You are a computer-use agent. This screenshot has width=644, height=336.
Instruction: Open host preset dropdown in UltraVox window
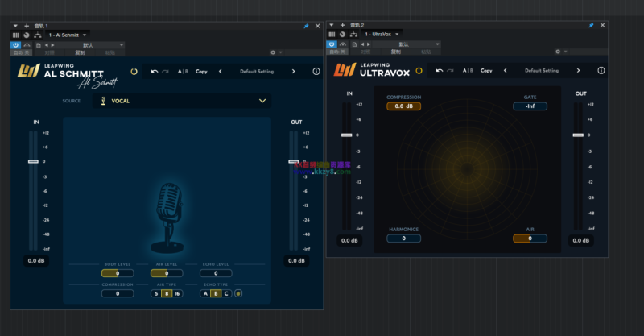point(407,44)
